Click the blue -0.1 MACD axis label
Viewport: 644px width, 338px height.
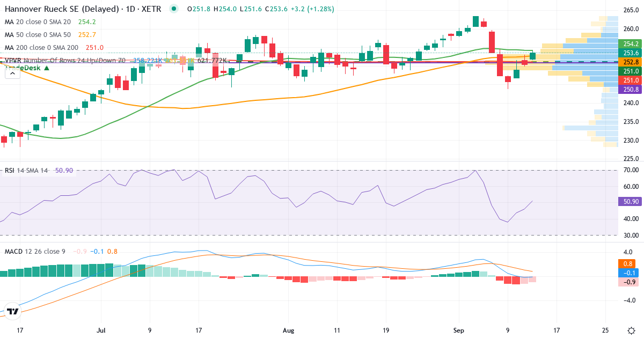tap(630, 273)
